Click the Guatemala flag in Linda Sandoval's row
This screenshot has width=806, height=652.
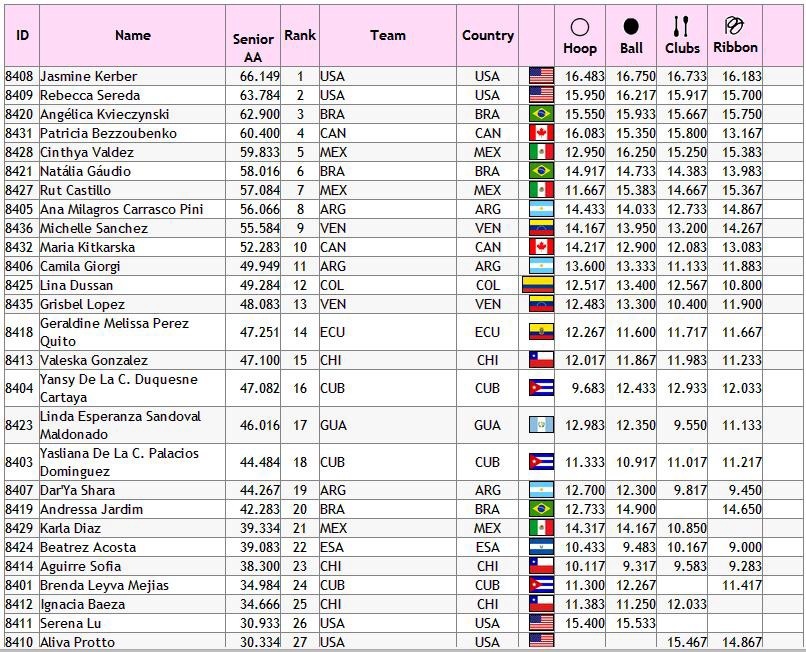[541, 425]
